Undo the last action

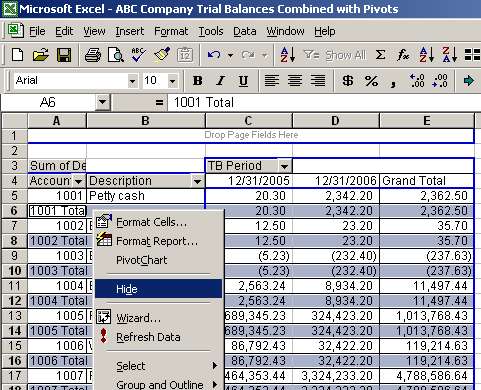pos(214,55)
